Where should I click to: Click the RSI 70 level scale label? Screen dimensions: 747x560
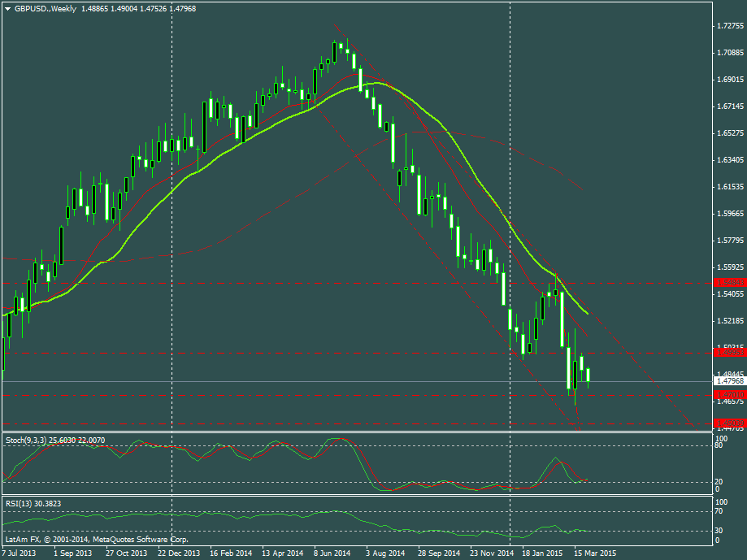(x=719, y=512)
